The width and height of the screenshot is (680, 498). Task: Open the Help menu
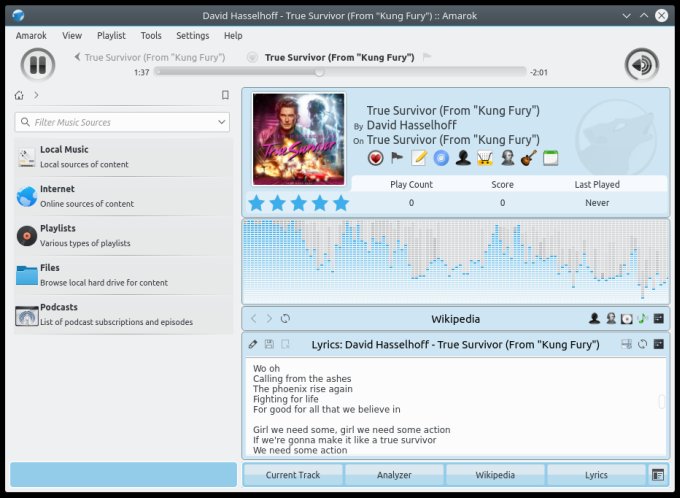[x=233, y=36]
